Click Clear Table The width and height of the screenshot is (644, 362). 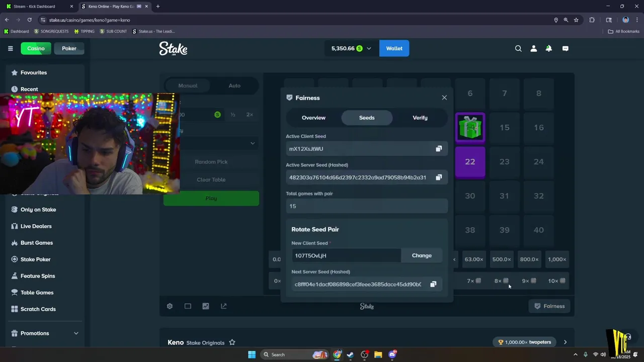pyautogui.click(x=211, y=179)
